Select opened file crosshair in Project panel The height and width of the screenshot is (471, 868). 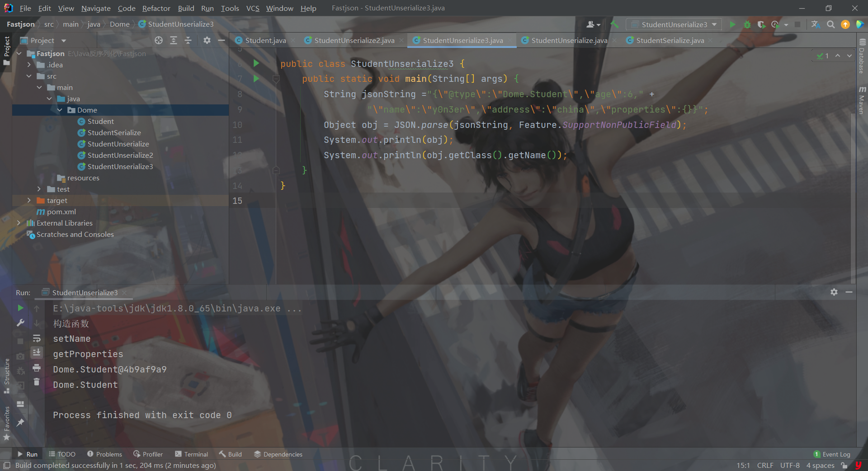pos(159,40)
